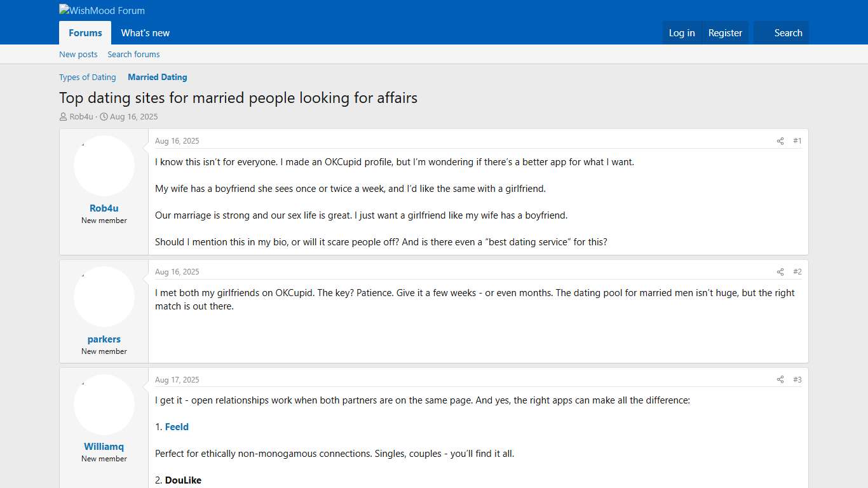Viewport: 868px width, 488px height.
Task: Navigate to Types of Dating category
Action: tap(87, 77)
